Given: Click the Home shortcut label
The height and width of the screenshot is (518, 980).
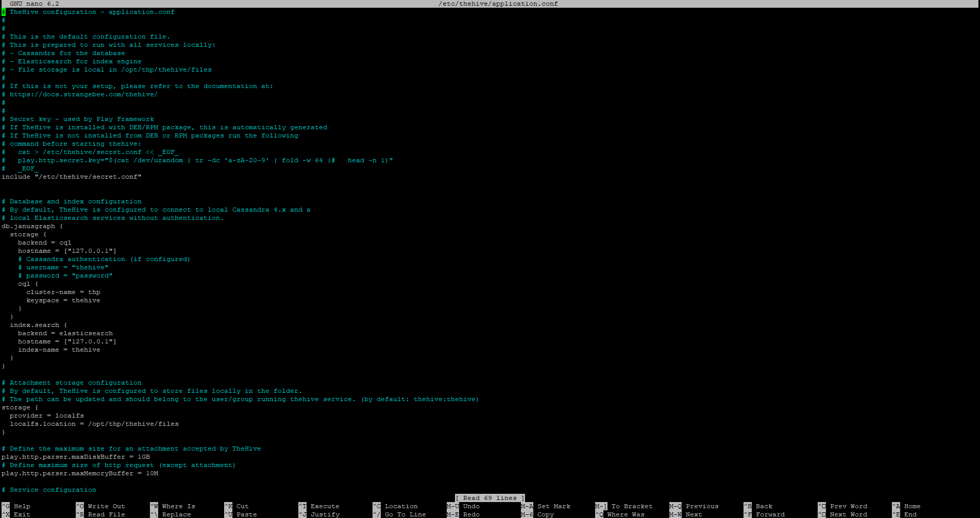Looking at the screenshot, I should (x=913, y=506).
